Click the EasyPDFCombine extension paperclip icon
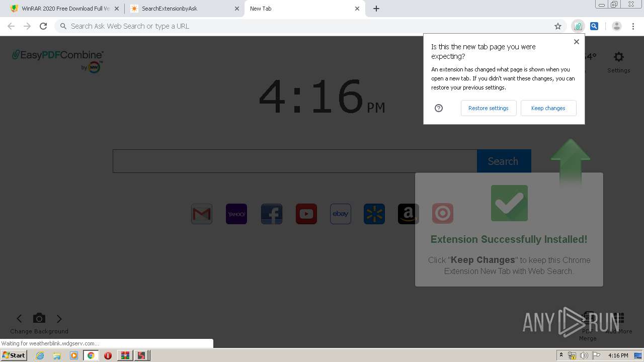Viewport: 644px width, 362px height. coord(578,26)
